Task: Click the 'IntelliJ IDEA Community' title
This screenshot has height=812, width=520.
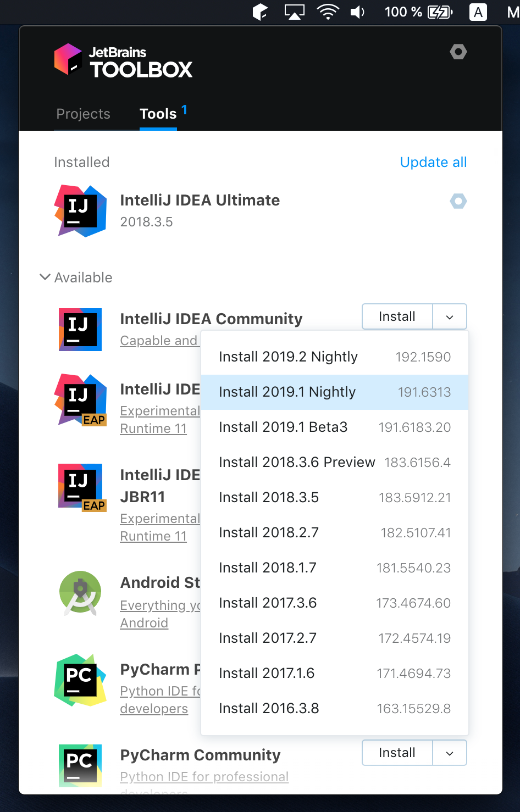Action: 212,319
